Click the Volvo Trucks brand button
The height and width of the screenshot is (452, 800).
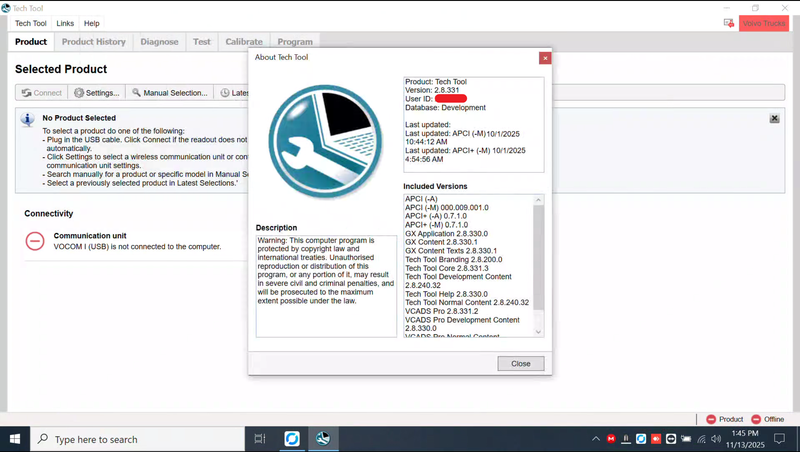point(764,23)
